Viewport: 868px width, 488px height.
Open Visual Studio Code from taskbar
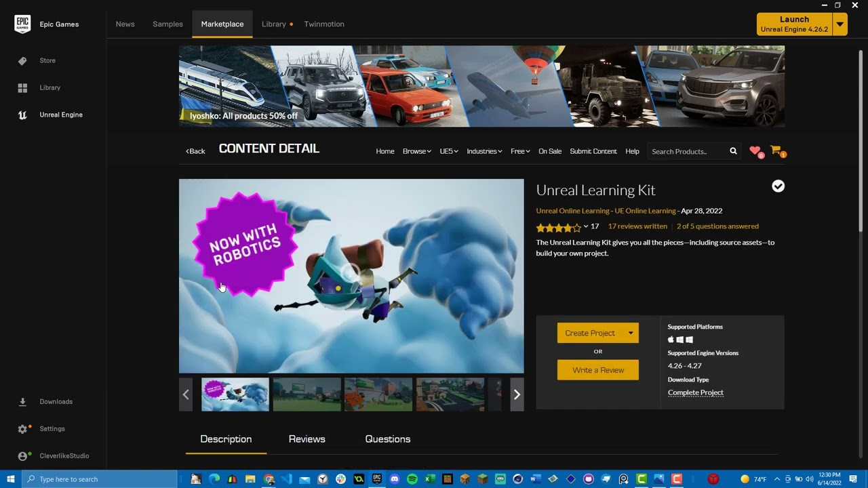(287, 479)
